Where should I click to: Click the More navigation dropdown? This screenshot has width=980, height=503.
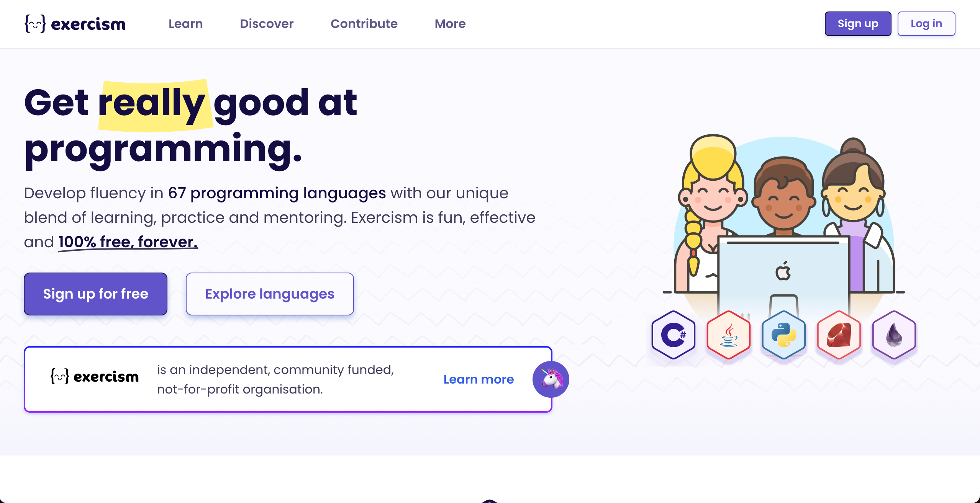(449, 23)
